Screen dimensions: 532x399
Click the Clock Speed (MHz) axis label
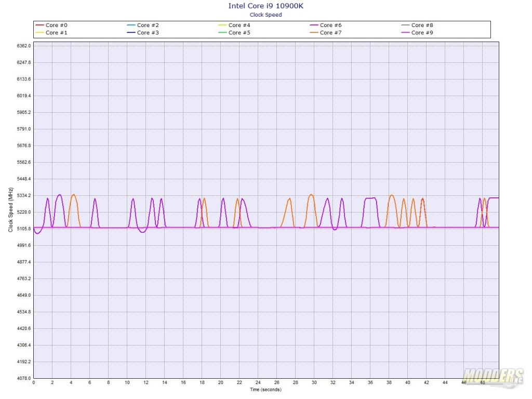click(10, 210)
